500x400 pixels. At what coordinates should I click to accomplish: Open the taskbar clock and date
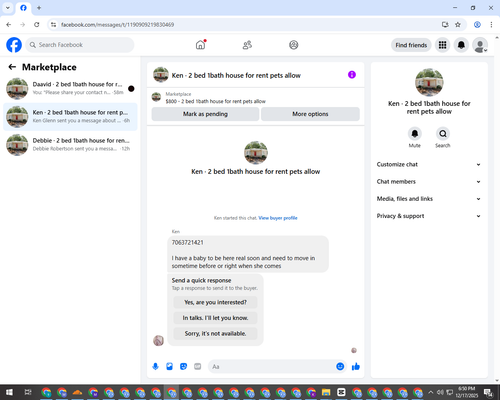click(467, 392)
